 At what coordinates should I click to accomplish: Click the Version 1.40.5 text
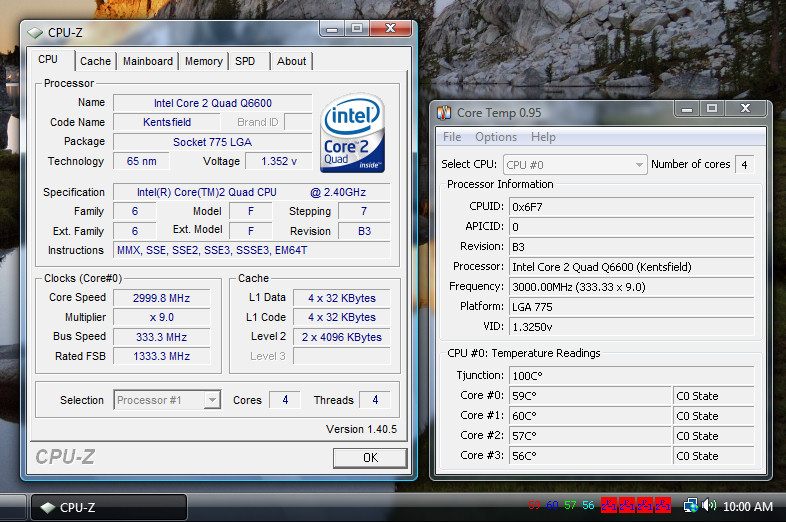tap(361, 429)
